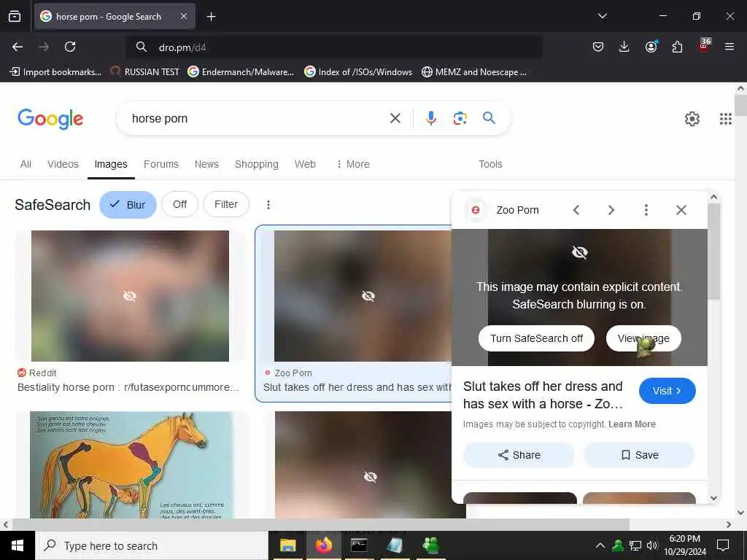Image resolution: width=747 pixels, height=560 pixels.
Task: Switch to the All results tab
Action: pos(26,164)
